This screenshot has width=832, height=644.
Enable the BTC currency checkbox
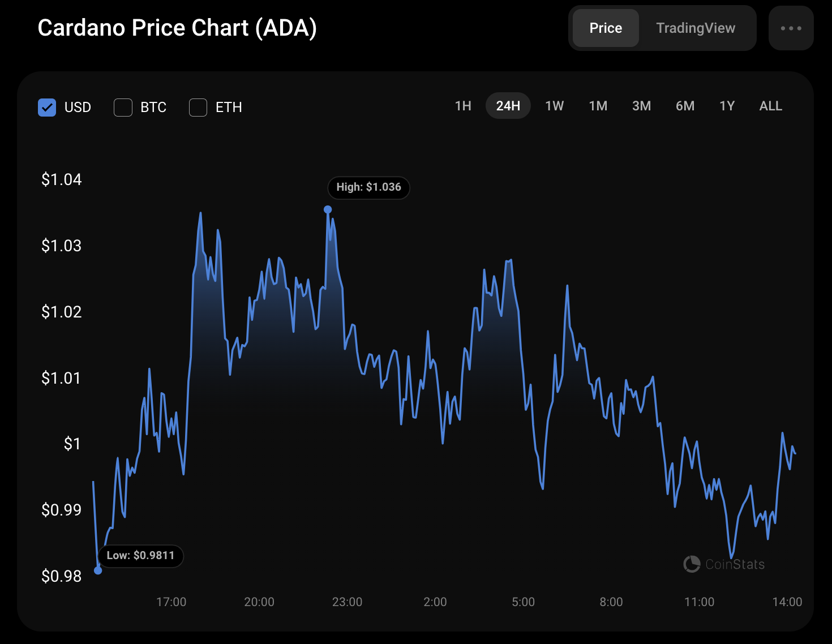pyautogui.click(x=123, y=108)
